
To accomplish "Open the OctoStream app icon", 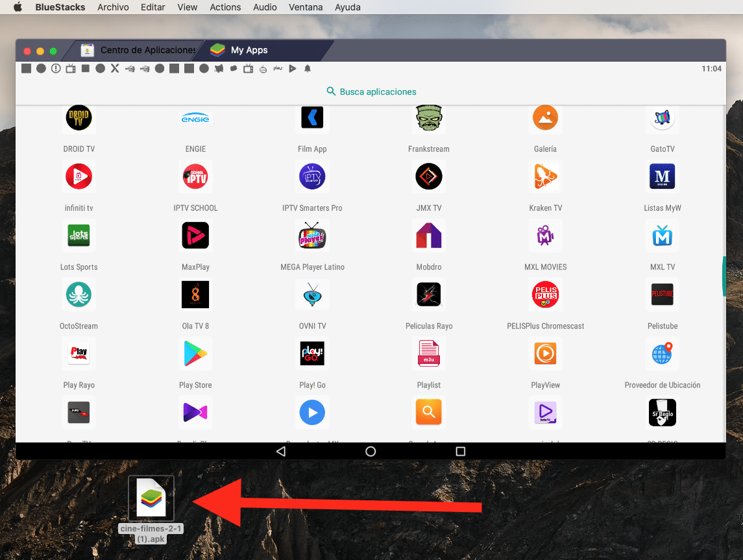I will click(x=79, y=295).
